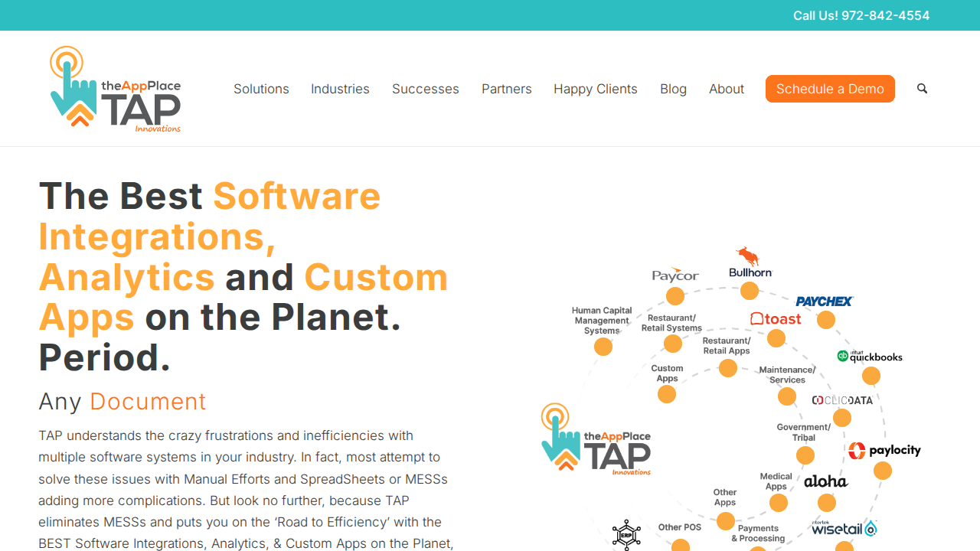Visit the Blog link

673,89
